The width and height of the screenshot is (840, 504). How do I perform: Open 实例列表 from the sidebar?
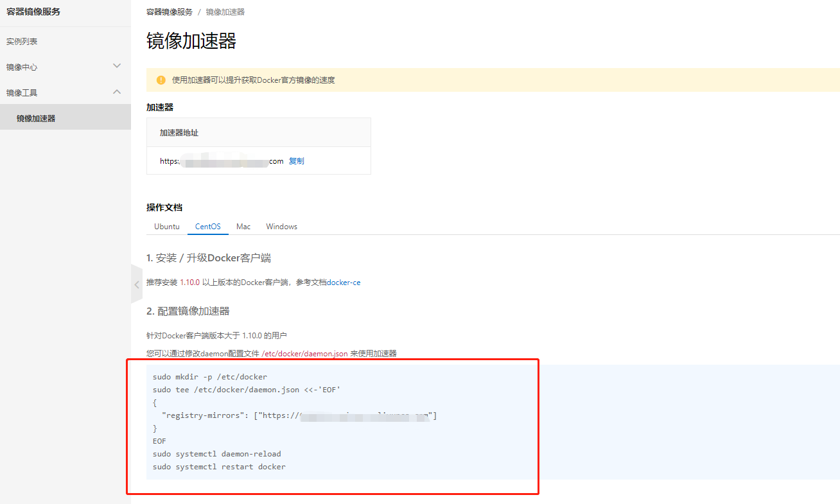click(23, 41)
